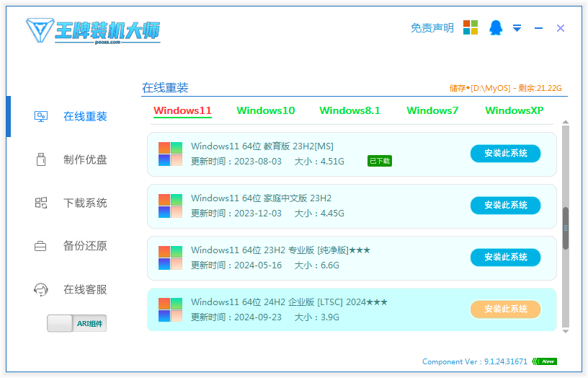
Task: Close the 王牌装机大师 window
Action: click(561, 28)
